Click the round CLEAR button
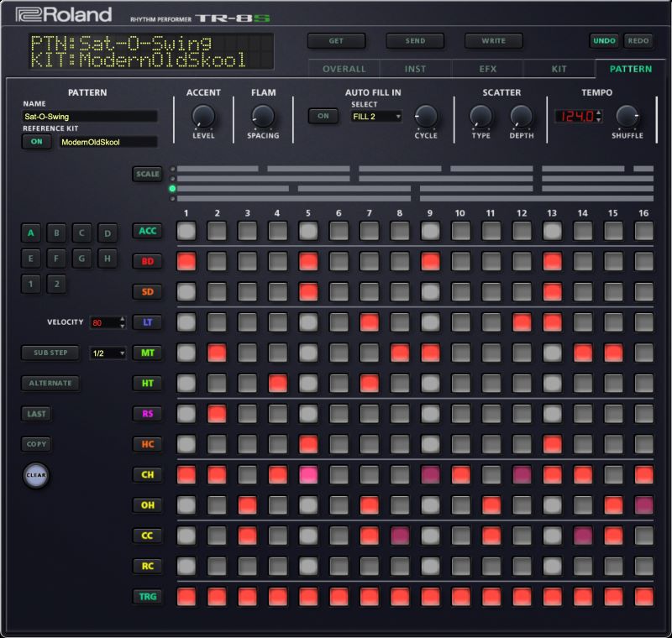The width and height of the screenshot is (672, 638). [x=36, y=475]
